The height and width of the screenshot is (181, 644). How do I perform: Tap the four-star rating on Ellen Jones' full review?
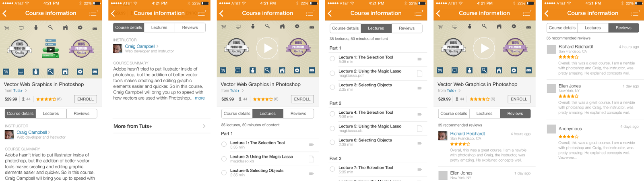point(568,96)
